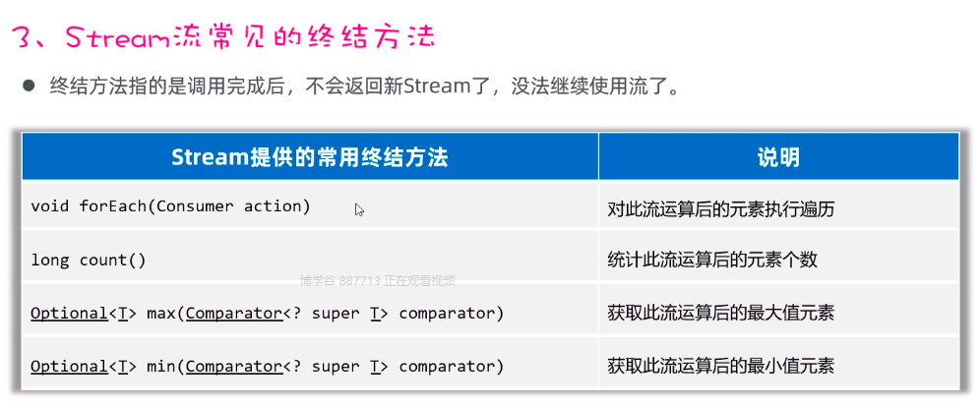Click the '统计此流运算后的元素个数' description
Image resolution: width=980 pixels, height=408 pixels.
point(712,261)
